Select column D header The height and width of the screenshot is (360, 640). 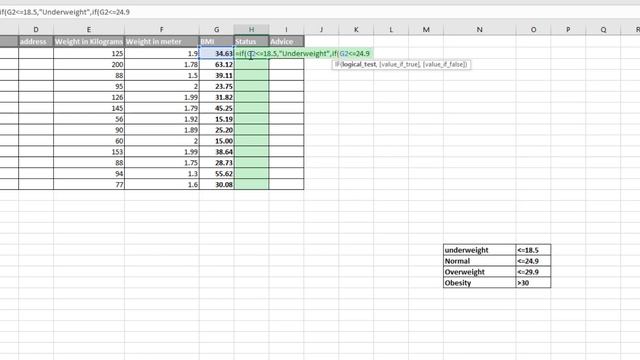click(36, 29)
